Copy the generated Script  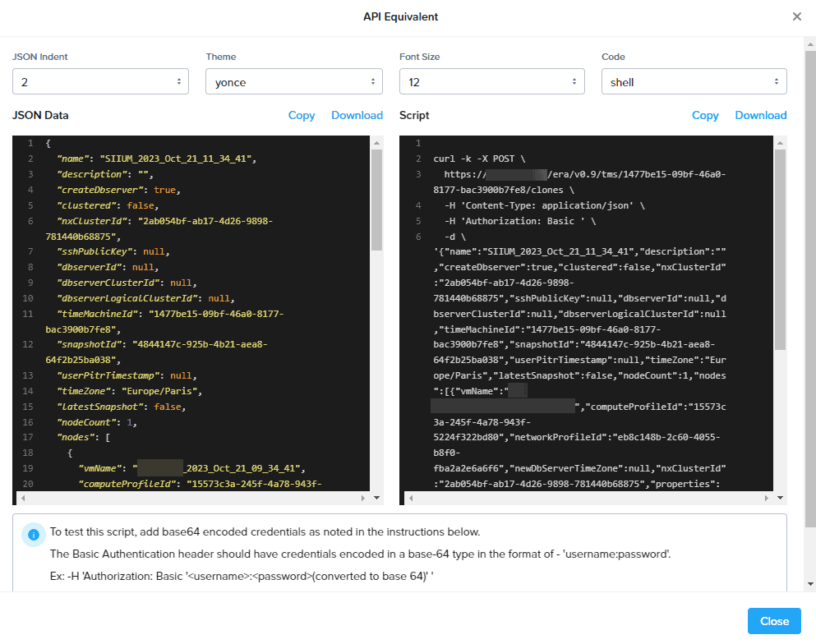705,116
